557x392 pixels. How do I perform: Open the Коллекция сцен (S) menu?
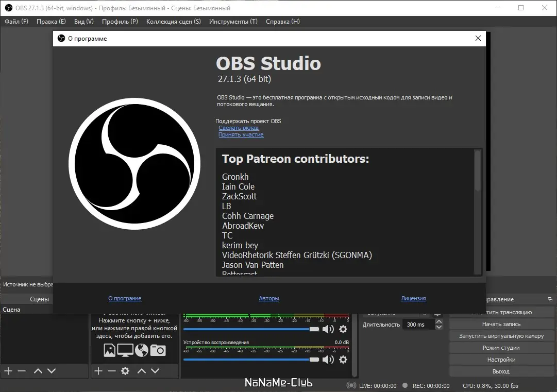pyautogui.click(x=173, y=21)
